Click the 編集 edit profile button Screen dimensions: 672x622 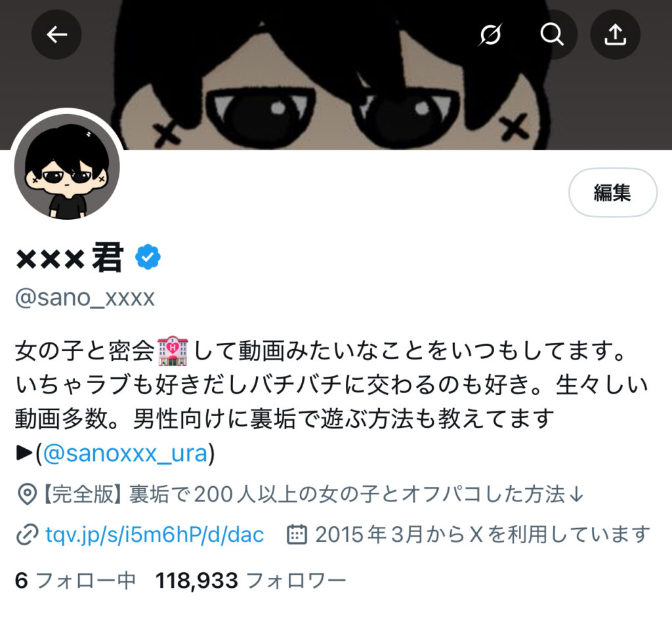[613, 192]
